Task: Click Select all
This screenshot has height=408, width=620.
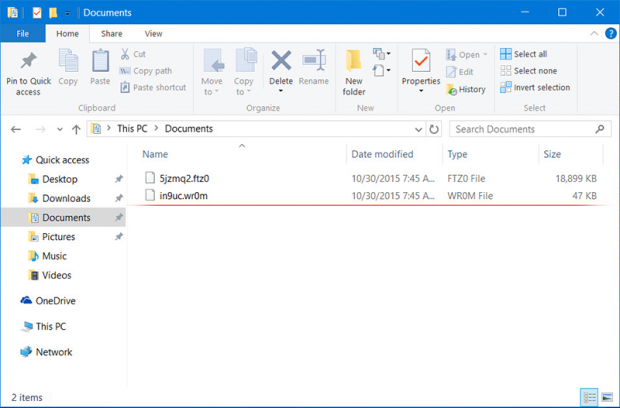Action: (x=524, y=54)
